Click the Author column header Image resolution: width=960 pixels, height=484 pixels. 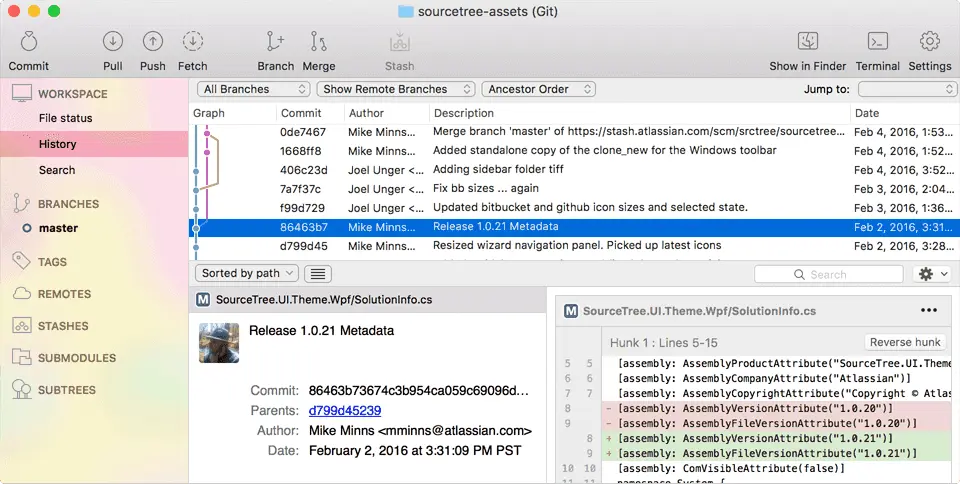[366, 113]
